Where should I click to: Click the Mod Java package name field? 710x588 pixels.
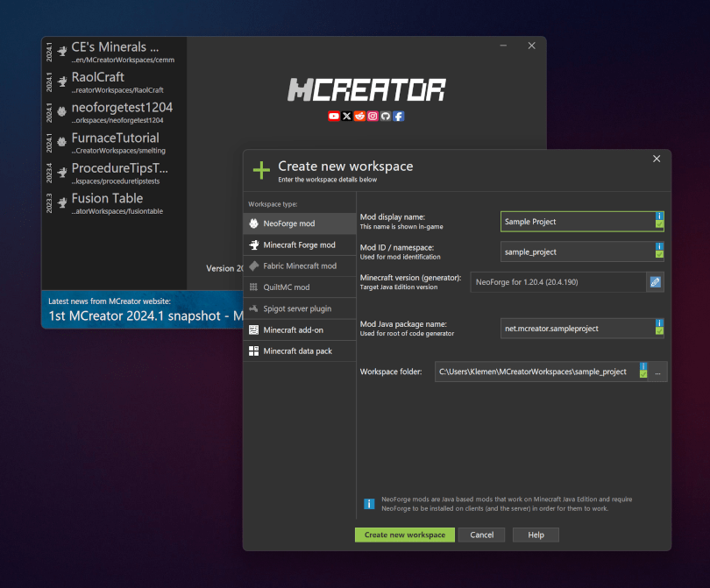pyautogui.click(x=582, y=329)
